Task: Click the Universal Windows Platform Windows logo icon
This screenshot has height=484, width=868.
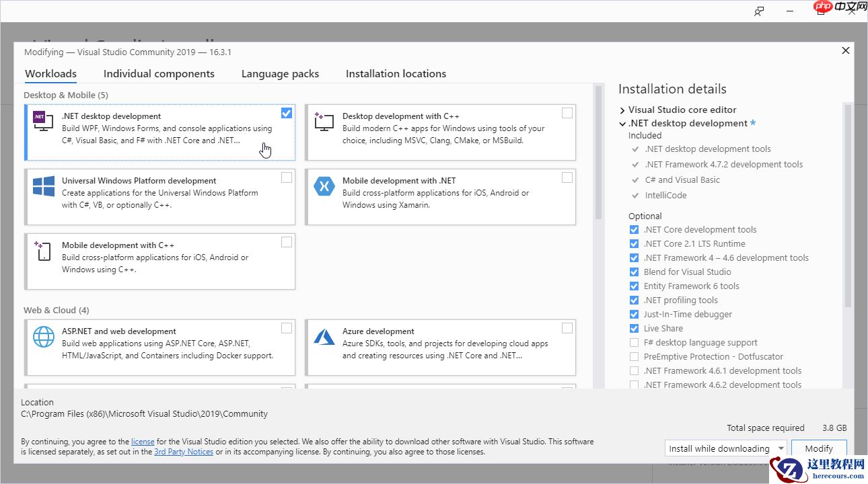Action: (43, 186)
